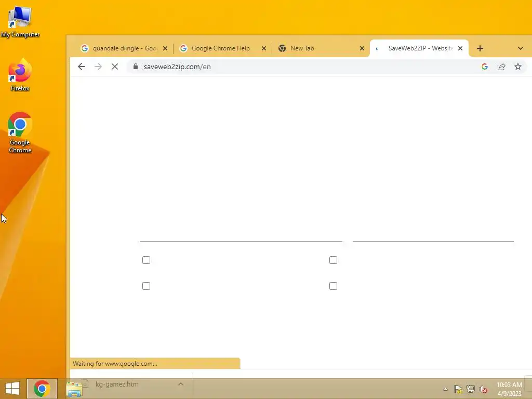Close the SaveWeb2ZIP tab
Image resolution: width=532 pixels, height=399 pixels.
(x=460, y=48)
